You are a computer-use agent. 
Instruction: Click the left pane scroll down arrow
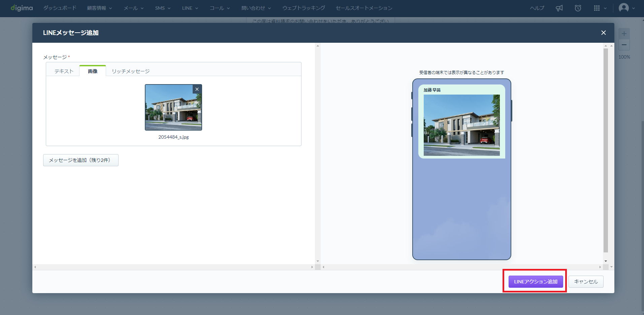(x=318, y=261)
